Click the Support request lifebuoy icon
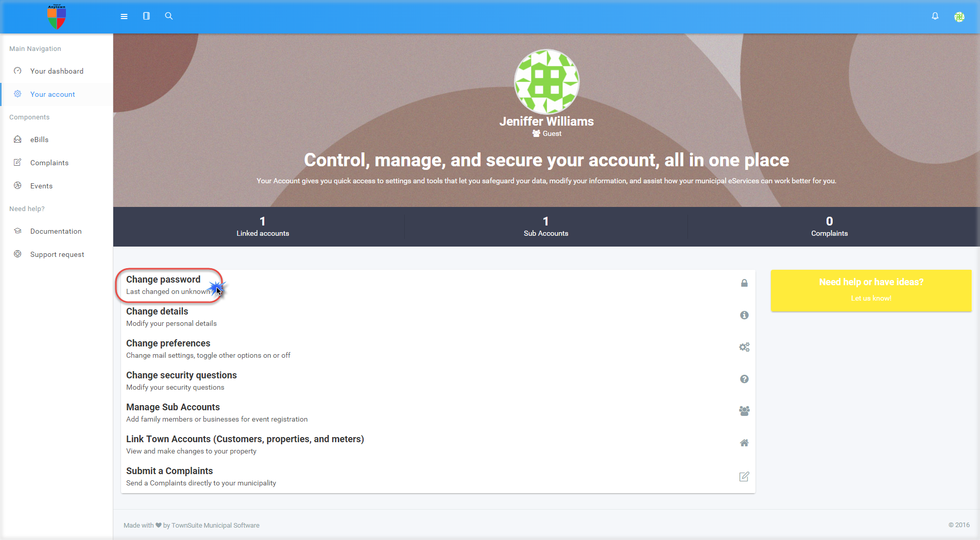This screenshot has width=980, height=540. (18, 254)
